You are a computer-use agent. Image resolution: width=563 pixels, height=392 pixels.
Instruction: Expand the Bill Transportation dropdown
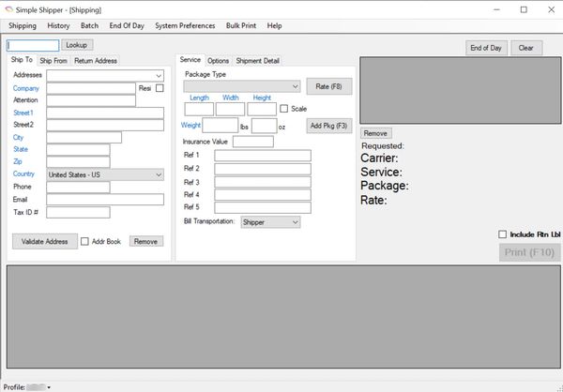coord(294,222)
